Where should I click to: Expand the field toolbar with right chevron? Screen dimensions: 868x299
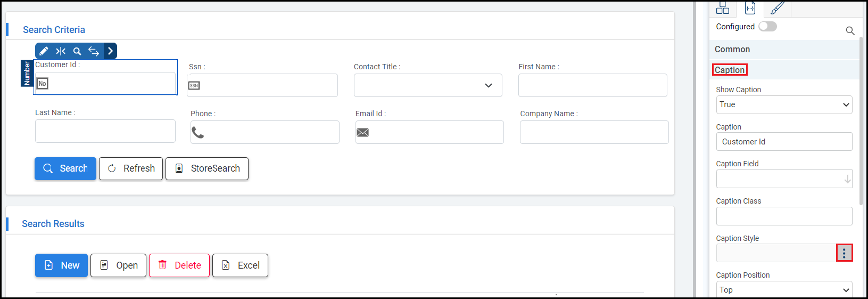pos(110,51)
